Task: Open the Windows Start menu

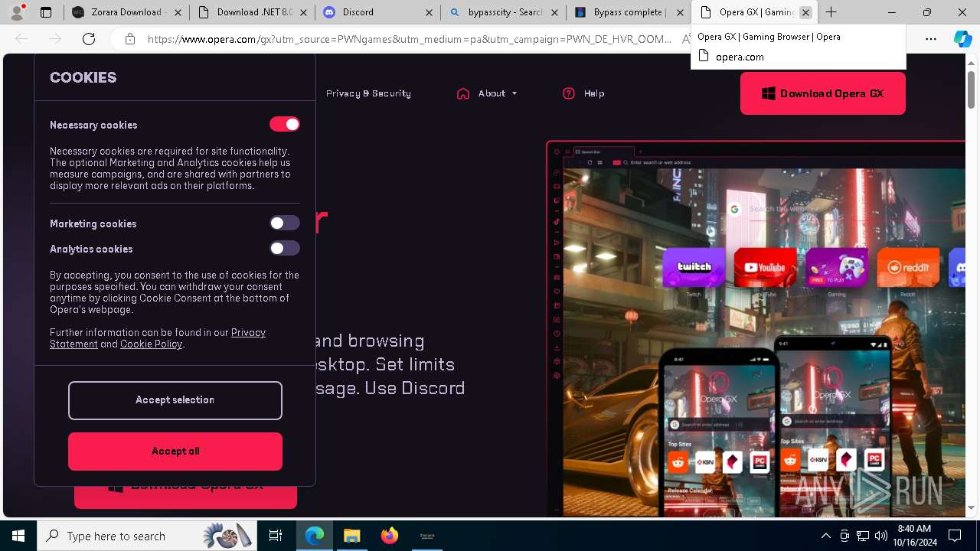Action: pyautogui.click(x=18, y=536)
